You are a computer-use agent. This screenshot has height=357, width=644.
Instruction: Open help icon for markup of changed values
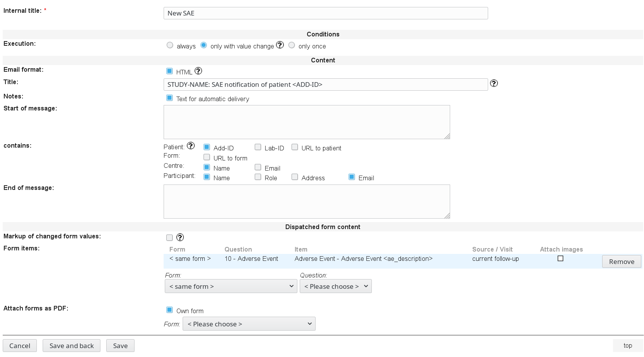[180, 238]
